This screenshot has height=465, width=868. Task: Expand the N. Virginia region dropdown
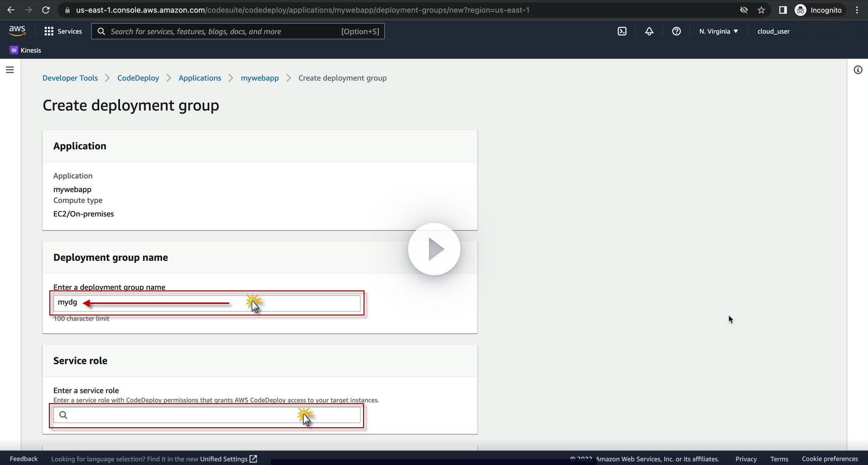click(x=718, y=31)
